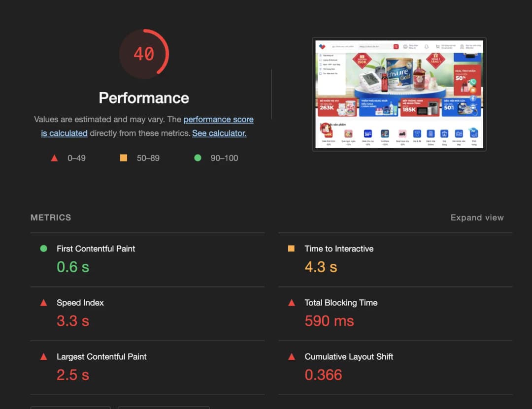Toggle Expand view for the metrics
This screenshot has height=409, width=532.
[x=477, y=218]
